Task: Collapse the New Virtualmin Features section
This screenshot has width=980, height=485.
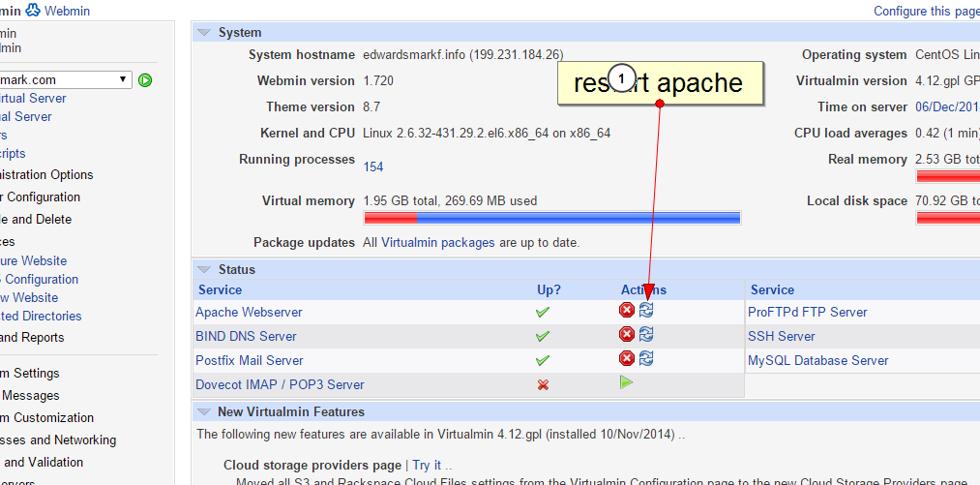Action: (204, 411)
